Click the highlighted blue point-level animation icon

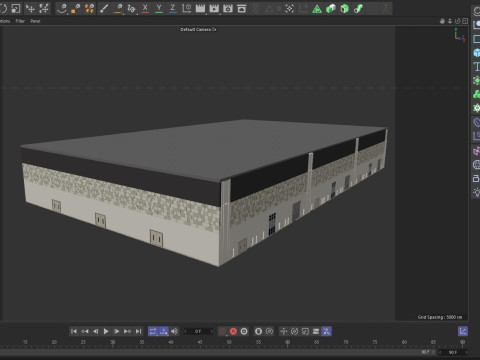327,331
